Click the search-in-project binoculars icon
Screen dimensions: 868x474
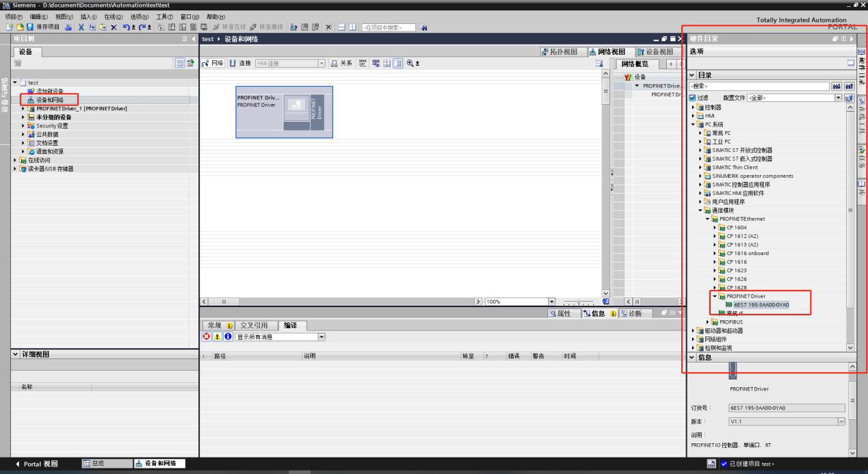423,27
